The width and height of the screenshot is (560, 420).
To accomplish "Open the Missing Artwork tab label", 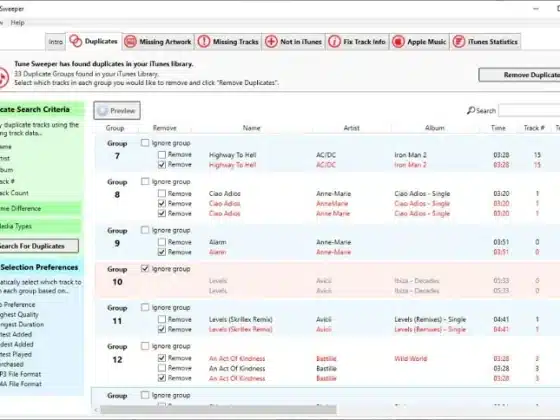I will [x=165, y=42].
